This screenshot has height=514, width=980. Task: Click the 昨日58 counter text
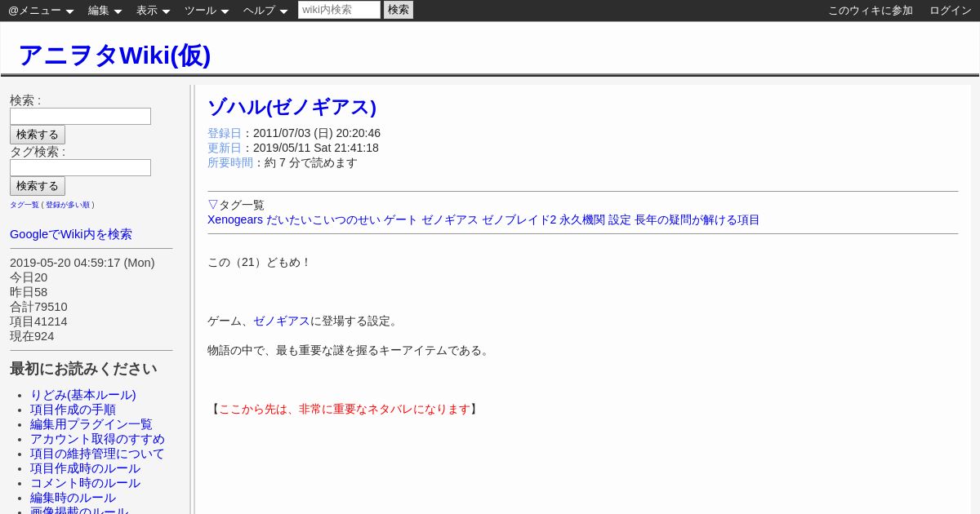[29, 292]
